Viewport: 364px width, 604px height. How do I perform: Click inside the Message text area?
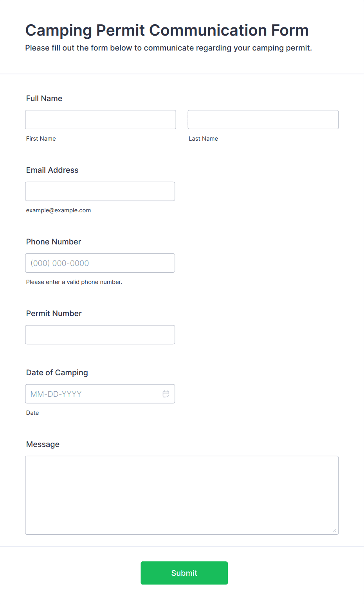coord(182,495)
